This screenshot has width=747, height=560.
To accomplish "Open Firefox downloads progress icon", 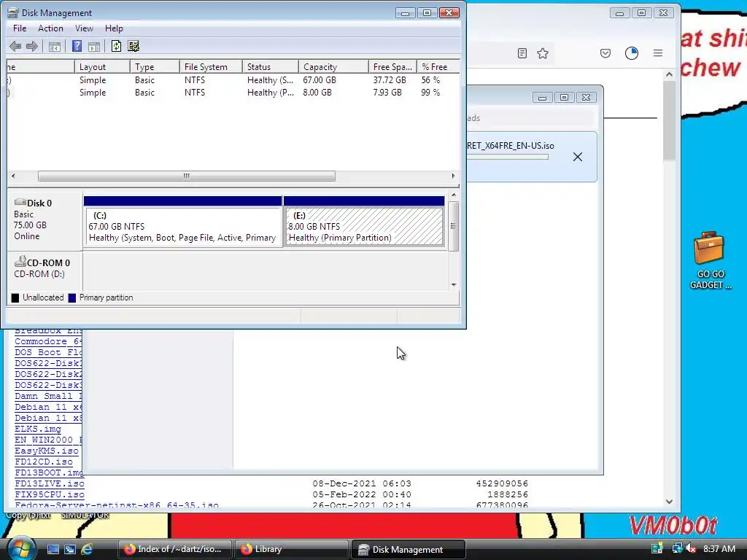I will [x=632, y=53].
